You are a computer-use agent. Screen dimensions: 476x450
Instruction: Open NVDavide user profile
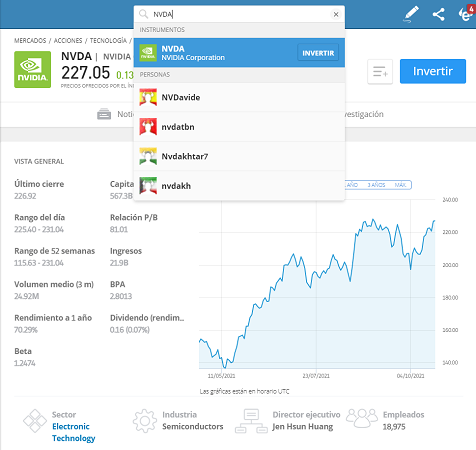tap(239, 97)
